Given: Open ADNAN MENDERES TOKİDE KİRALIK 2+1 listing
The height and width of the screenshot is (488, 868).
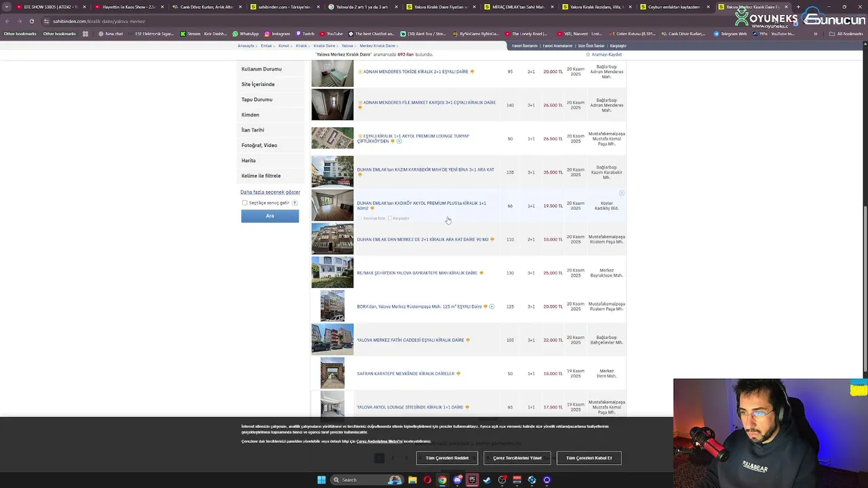Looking at the screenshot, I should tap(416, 72).
